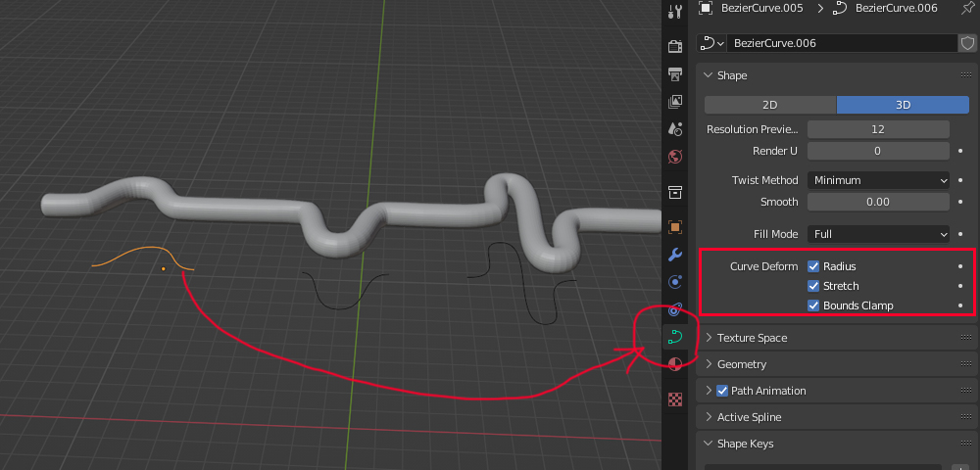Click the BezierCurve.005 object icon in breadcrumb
Screen dimensions: 980x470
pyautogui.click(x=706, y=8)
